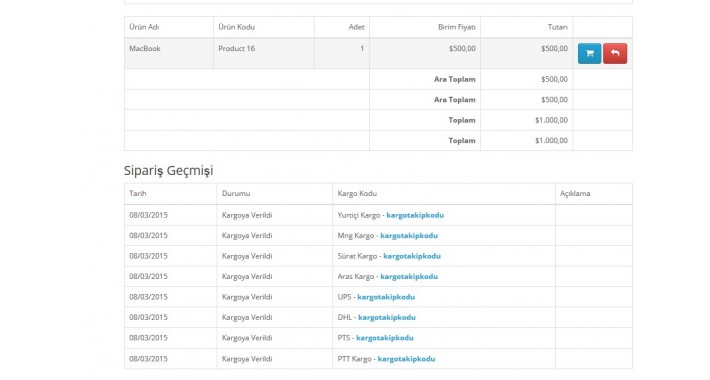Click the Ürün Kodu column header

tap(264, 27)
